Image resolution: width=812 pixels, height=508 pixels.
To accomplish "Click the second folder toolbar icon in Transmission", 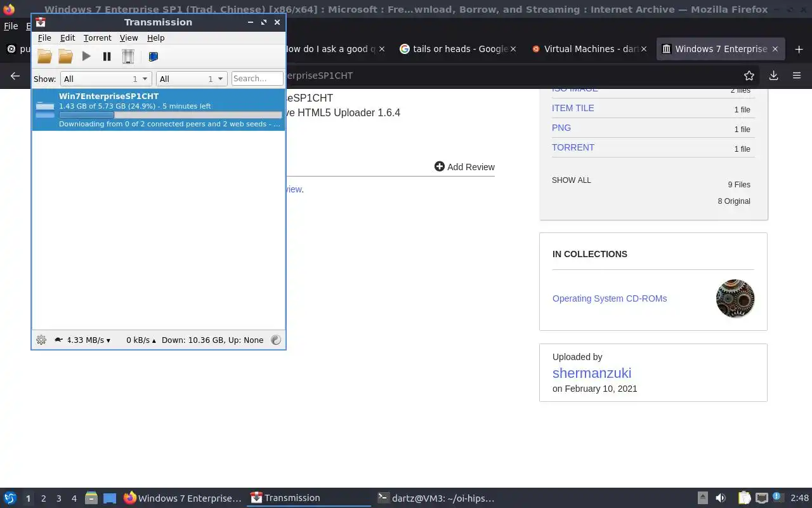I will click(x=65, y=57).
